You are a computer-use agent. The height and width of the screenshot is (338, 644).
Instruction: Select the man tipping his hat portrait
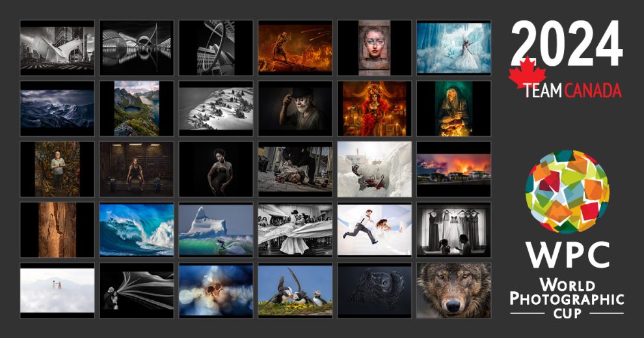pyautogui.click(x=295, y=109)
